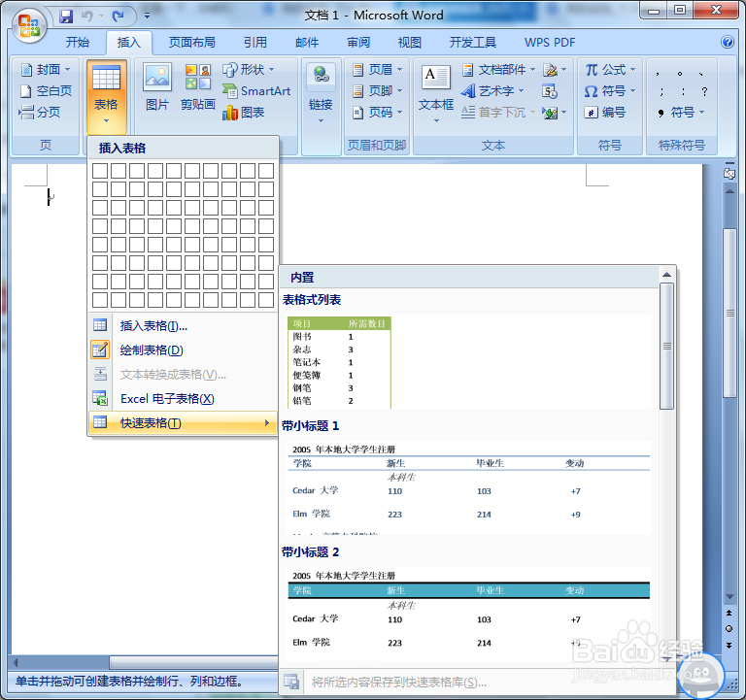Insert a Chart (图表)
This screenshot has width=746, height=700.
click(243, 113)
